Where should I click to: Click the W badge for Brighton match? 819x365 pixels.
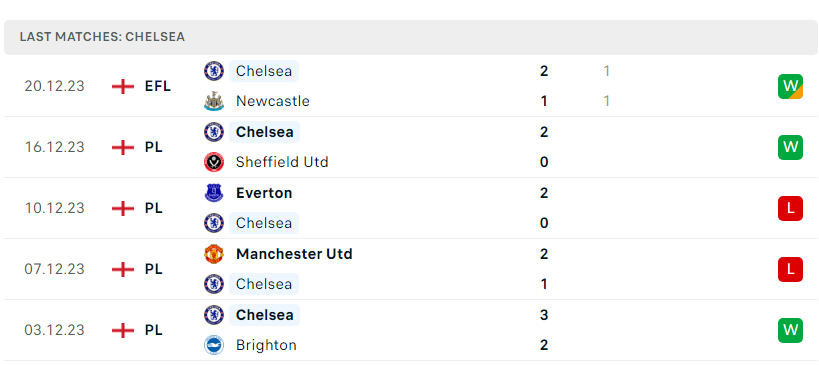tap(790, 330)
